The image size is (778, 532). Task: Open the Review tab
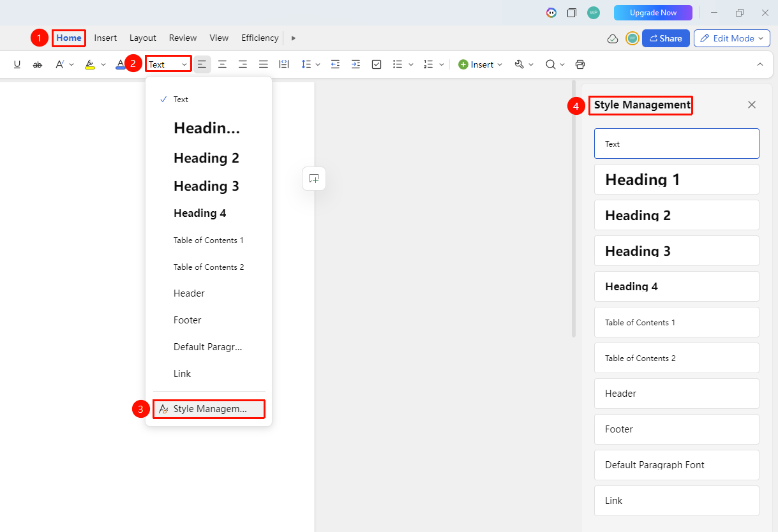coord(183,38)
